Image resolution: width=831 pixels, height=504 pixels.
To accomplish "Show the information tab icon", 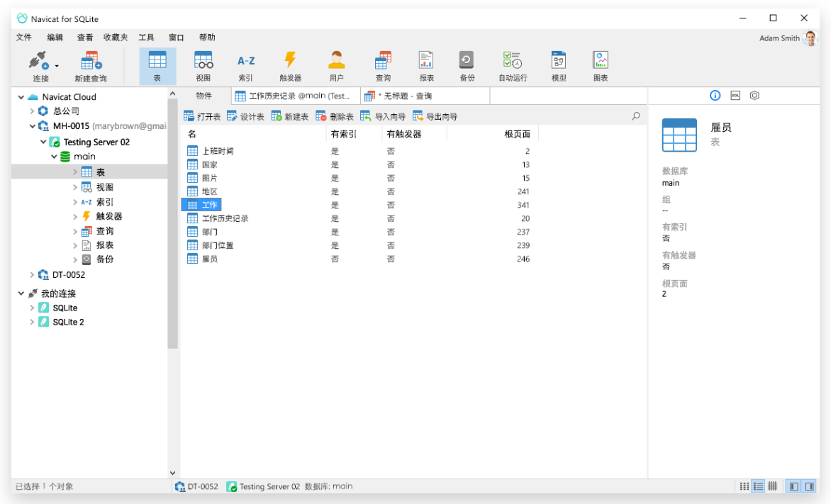I will click(715, 96).
